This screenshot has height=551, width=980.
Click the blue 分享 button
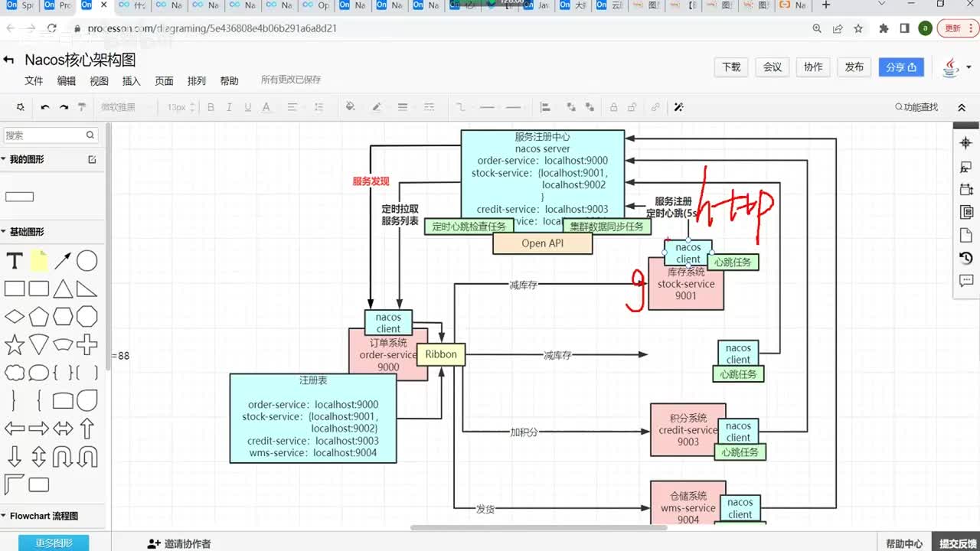click(901, 67)
